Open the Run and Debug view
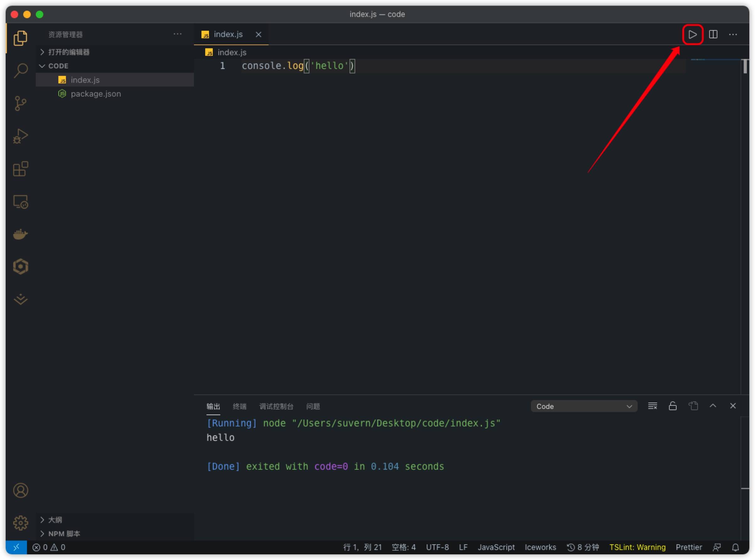 20,136
